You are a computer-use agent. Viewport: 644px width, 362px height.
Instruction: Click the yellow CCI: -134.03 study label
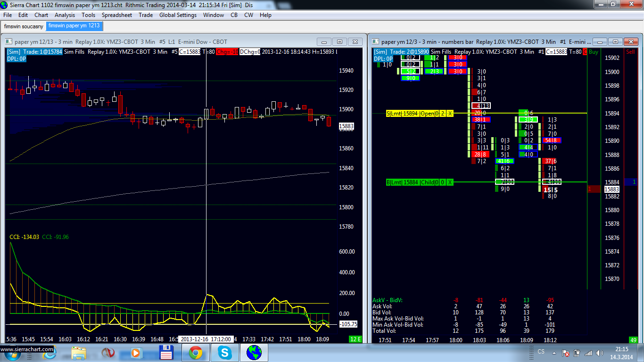point(25,237)
